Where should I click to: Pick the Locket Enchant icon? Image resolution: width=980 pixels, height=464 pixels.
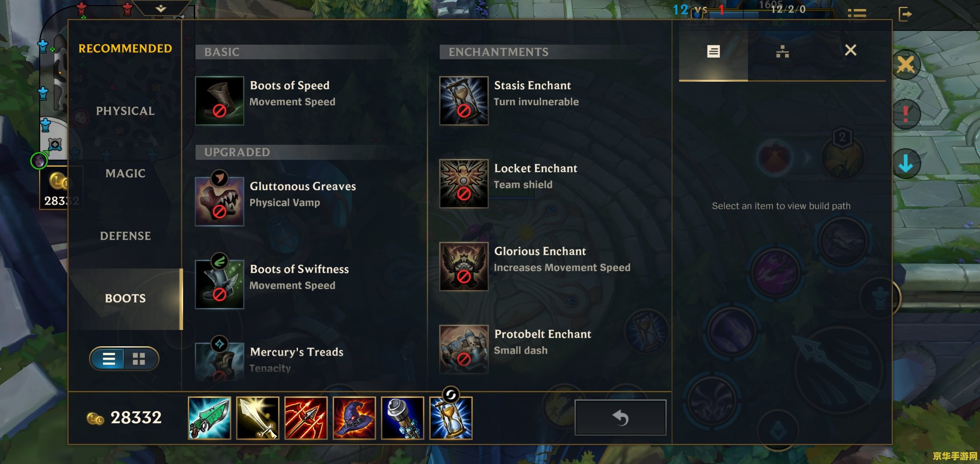click(464, 184)
